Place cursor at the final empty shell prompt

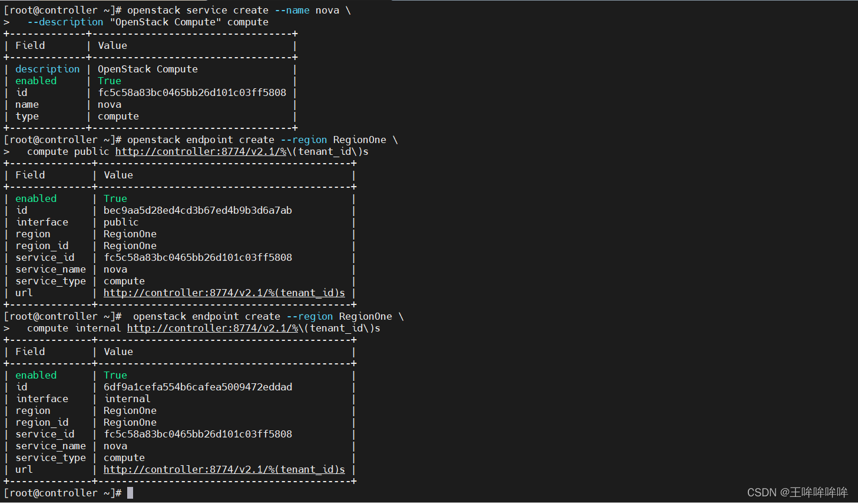(130, 493)
